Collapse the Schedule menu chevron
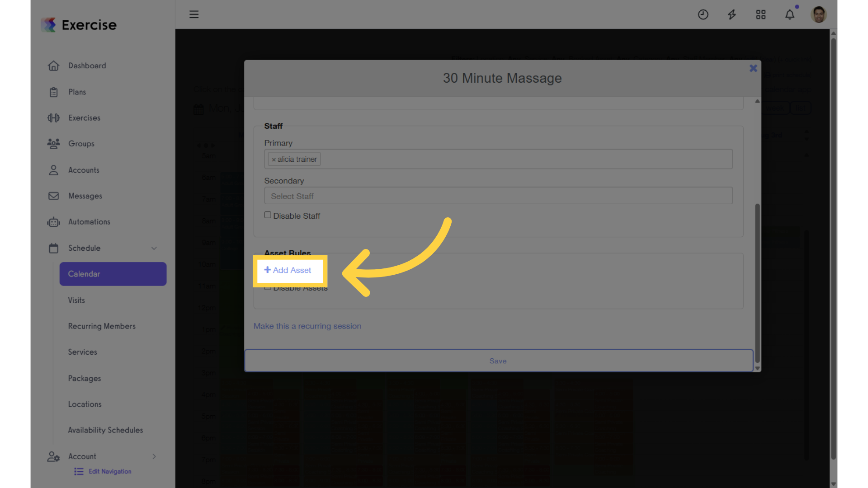 tap(154, 248)
